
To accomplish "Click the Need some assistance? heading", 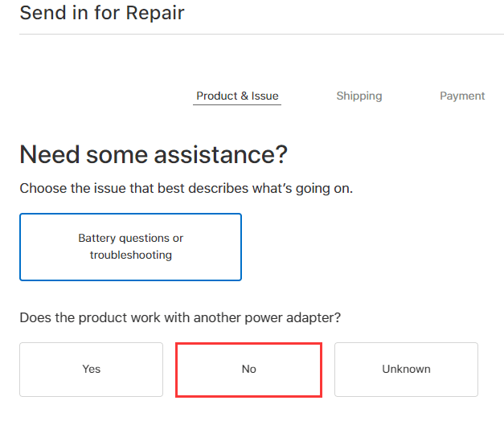I will click(154, 154).
